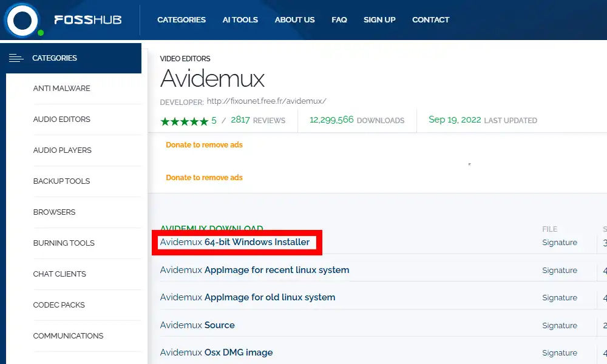Select the ANTI MALWARE category
The height and width of the screenshot is (364, 607).
point(61,88)
